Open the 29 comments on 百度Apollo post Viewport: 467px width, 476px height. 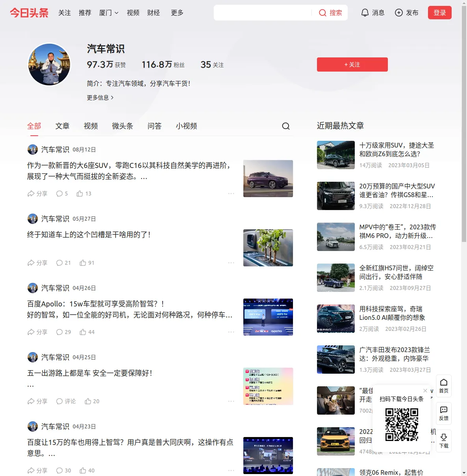(x=63, y=332)
